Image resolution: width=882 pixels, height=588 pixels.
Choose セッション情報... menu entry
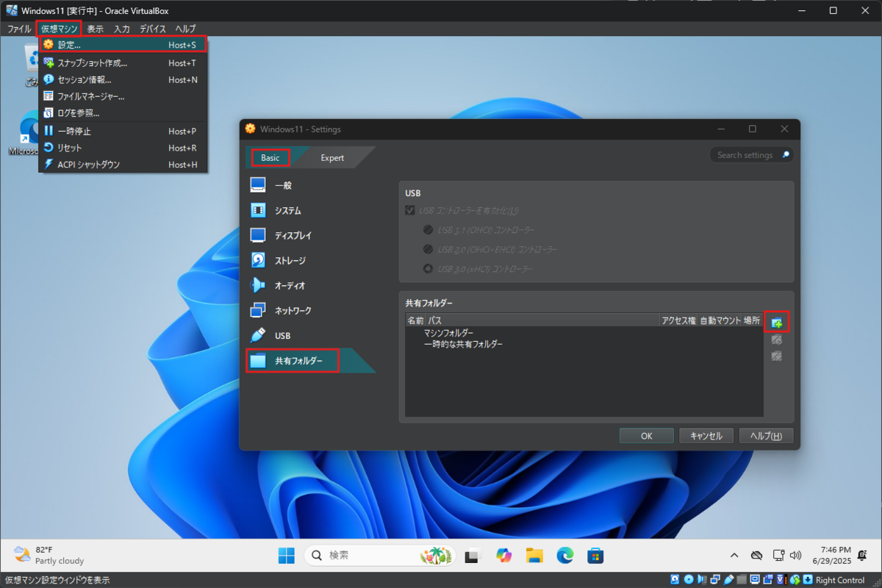coord(123,79)
